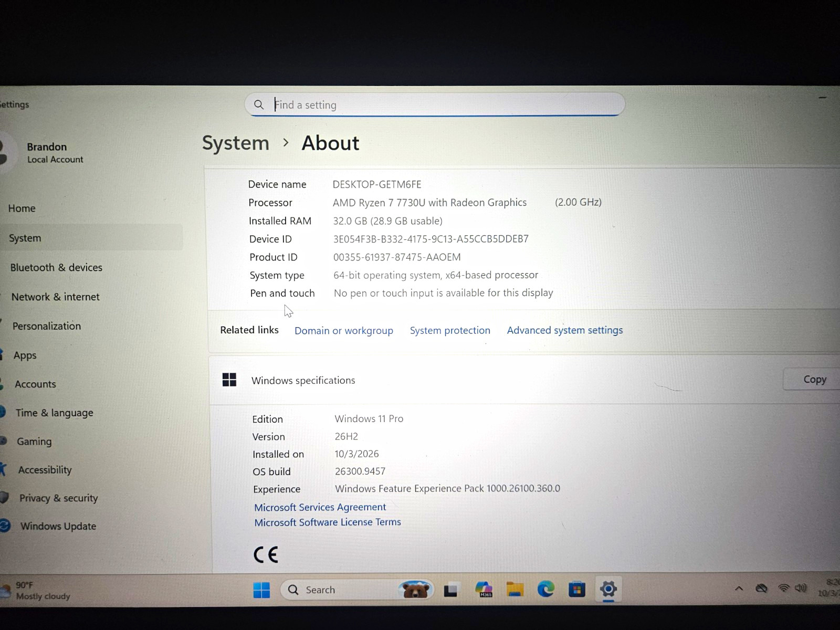Open File Explorer from taskbar

coord(514,590)
